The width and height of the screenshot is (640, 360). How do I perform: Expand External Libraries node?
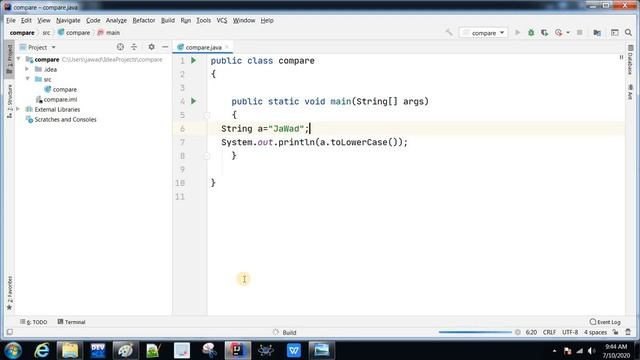[x=18, y=109]
